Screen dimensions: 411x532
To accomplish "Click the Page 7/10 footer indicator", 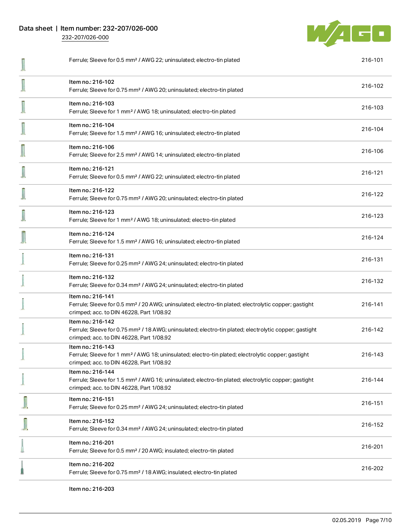I will pyautogui.click(x=378, y=520).
